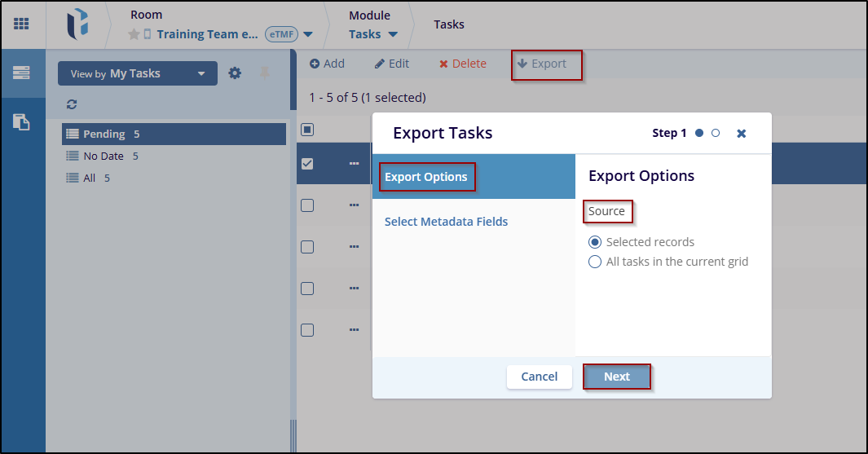
Task: Click the second step indicator circle
Action: 716,133
